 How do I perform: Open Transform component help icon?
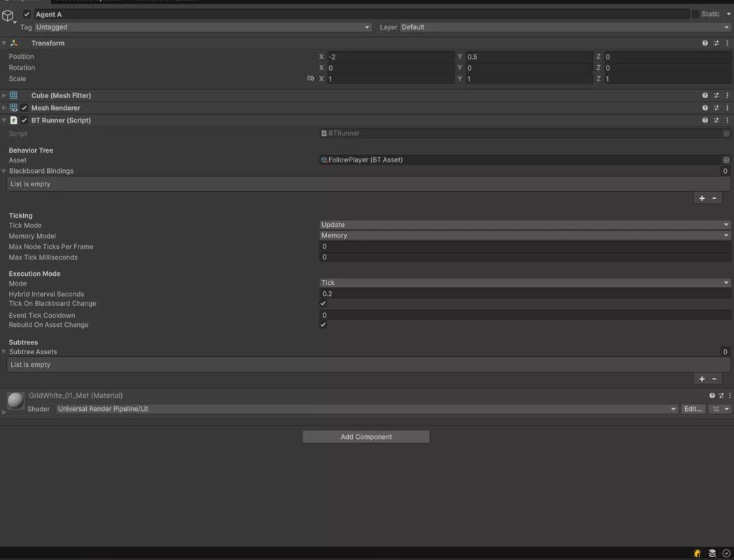pyautogui.click(x=705, y=43)
